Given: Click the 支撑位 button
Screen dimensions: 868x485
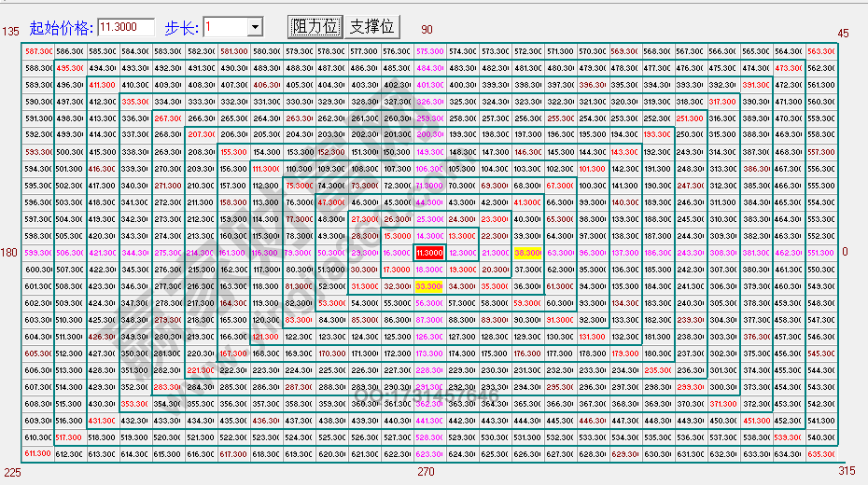Looking at the screenshot, I should click(372, 26).
